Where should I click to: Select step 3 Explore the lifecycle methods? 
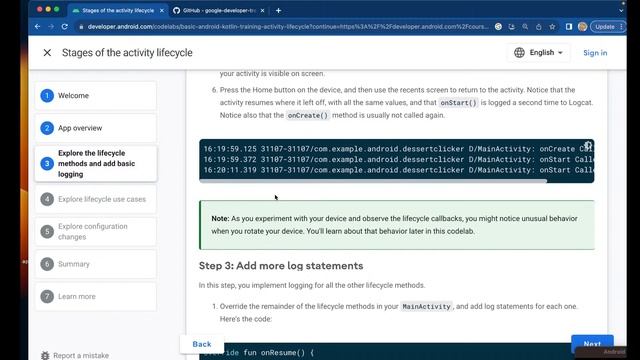pyautogui.click(x=96, y=164)
